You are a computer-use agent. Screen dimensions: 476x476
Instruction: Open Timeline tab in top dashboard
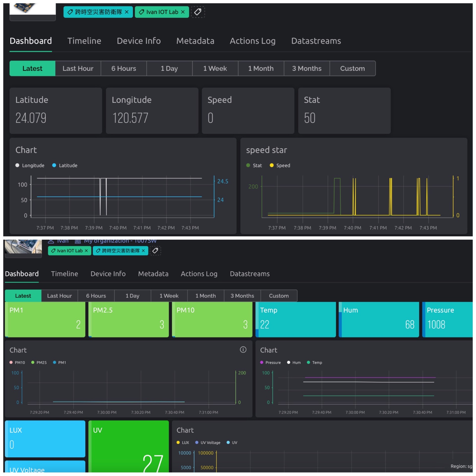pyautogui.click(x=84, y=41)
